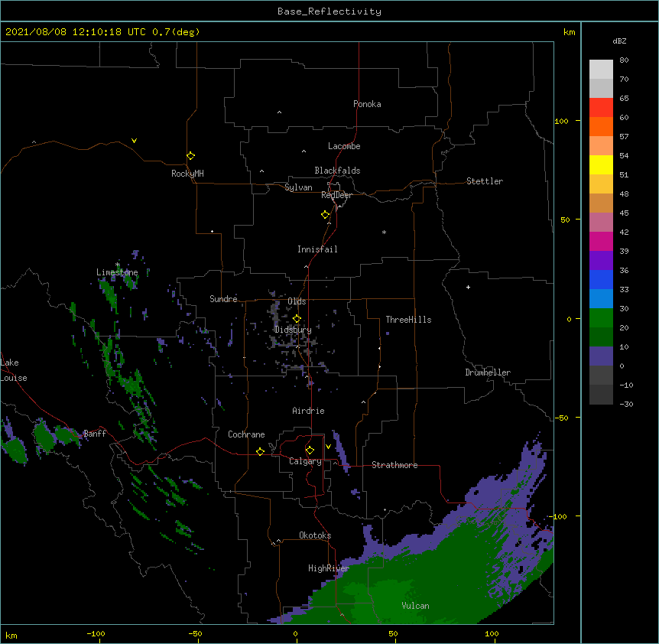Viewport: 659px width, 644px height.
Task: Click the Base_Reflectivity title
Action: pyautogui.click(x=329, y=11)
